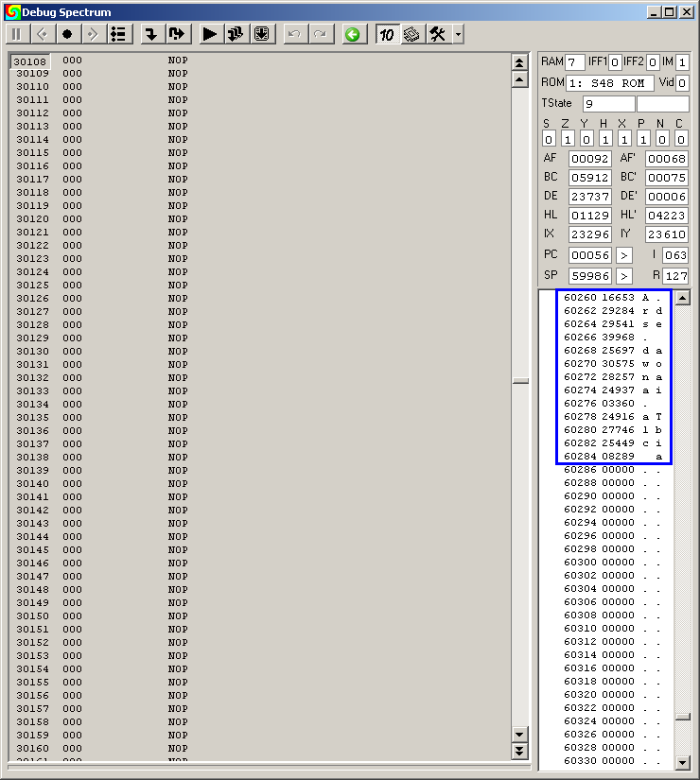Click the disassembly scrollbar thumb
This screenshot has height=780, width=700.
tap(520, 382)
